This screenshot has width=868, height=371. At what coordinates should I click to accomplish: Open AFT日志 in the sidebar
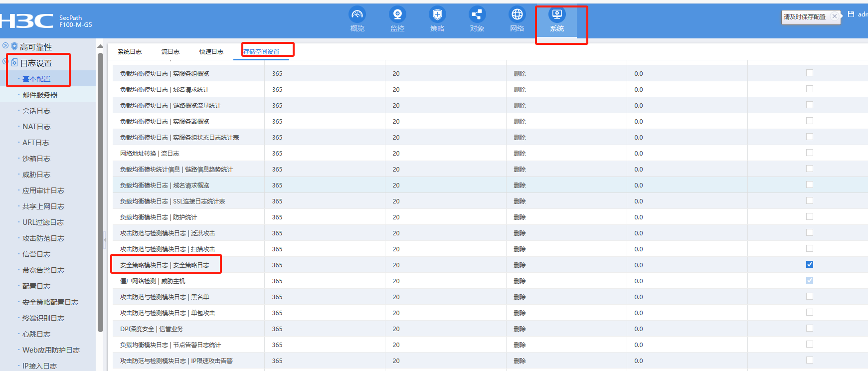tap(36, 143)
